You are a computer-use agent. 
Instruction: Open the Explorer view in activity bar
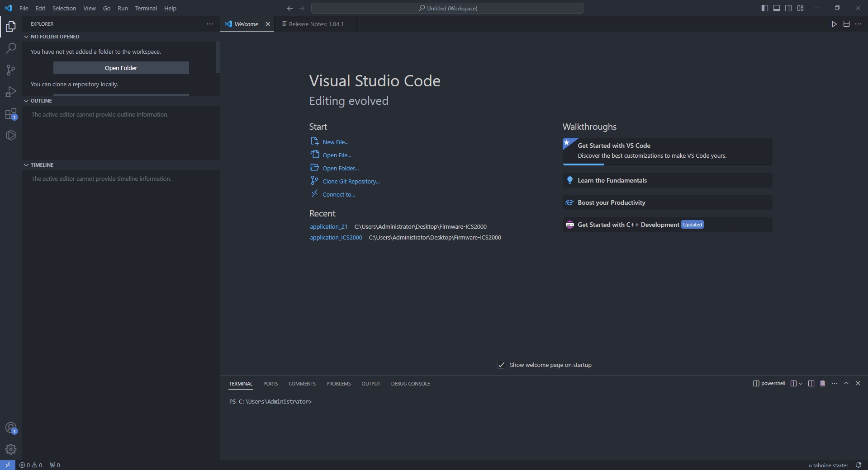11,27
